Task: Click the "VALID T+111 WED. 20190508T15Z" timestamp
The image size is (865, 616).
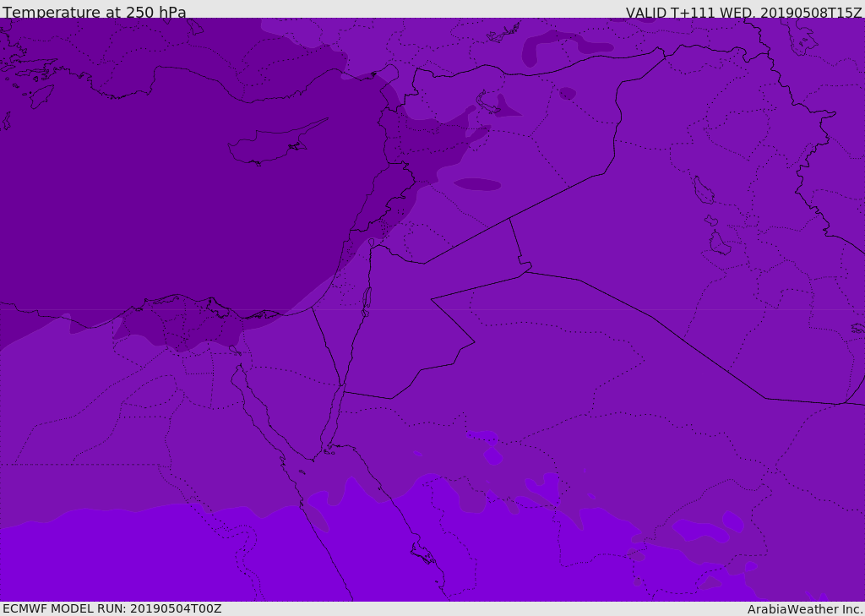Action: [743, 12]
